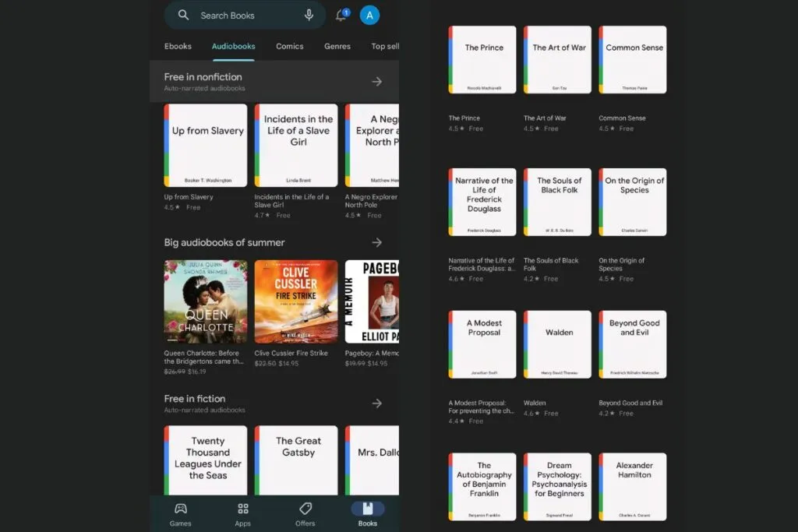Click Up from Slavery title text
This screenshot has height=532, width=798.
click(x=189, y=197)
